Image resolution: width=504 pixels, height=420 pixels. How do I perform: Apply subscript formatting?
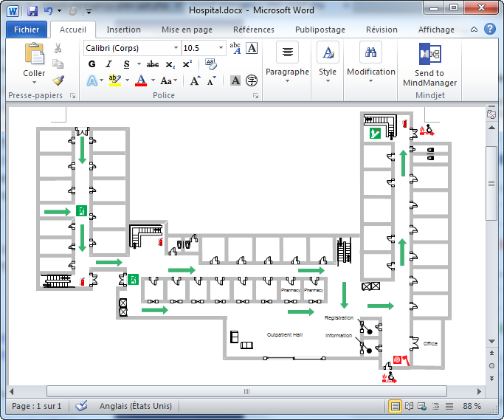click(x=170, y=65)
